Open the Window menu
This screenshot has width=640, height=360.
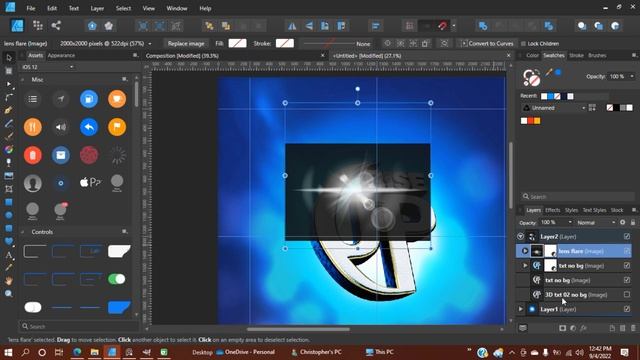177,8
